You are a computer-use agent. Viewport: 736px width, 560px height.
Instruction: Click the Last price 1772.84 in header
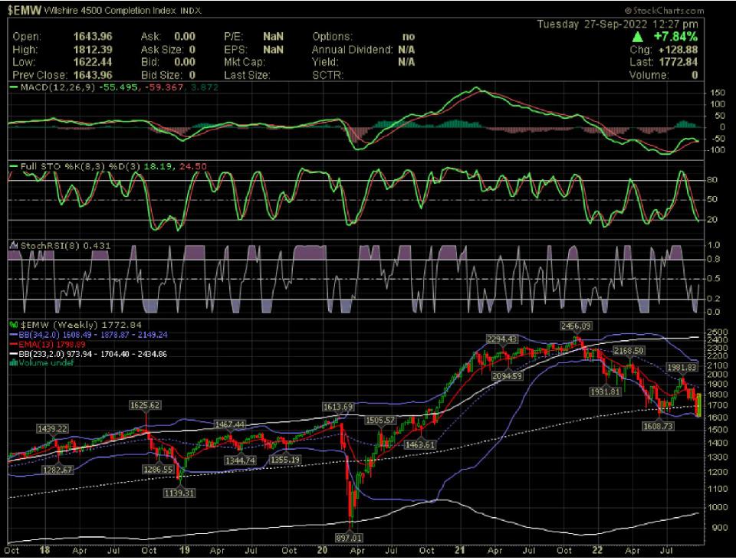(x=678, y=62)
